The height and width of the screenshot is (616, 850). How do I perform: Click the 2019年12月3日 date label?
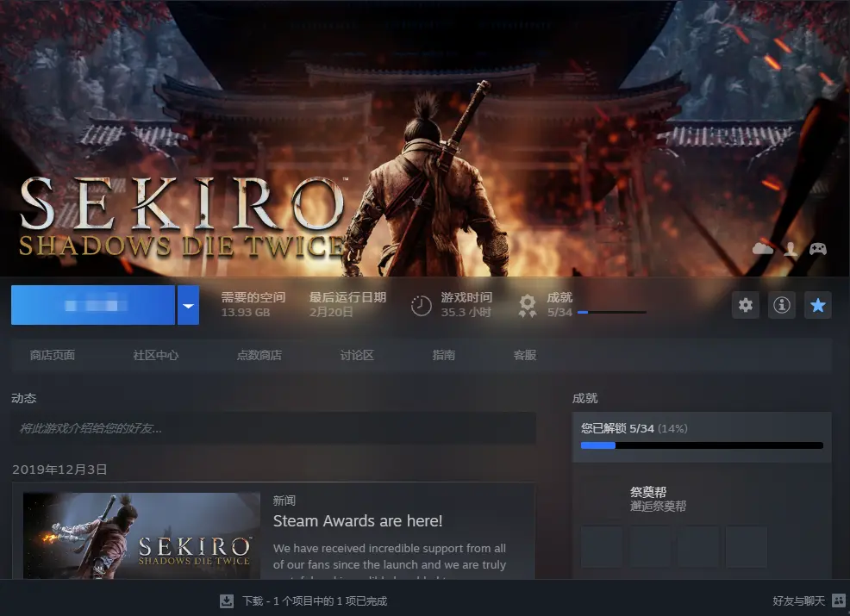coord(59,470)
